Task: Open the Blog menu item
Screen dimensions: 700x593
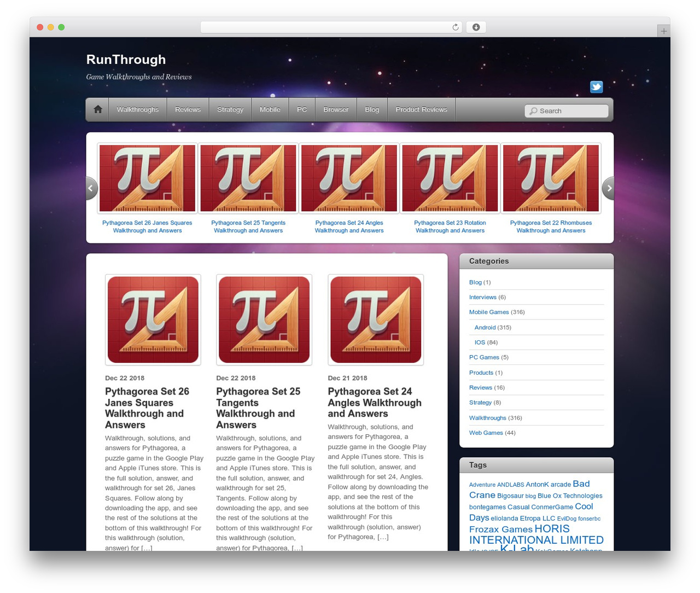Action: pos(372,109)
